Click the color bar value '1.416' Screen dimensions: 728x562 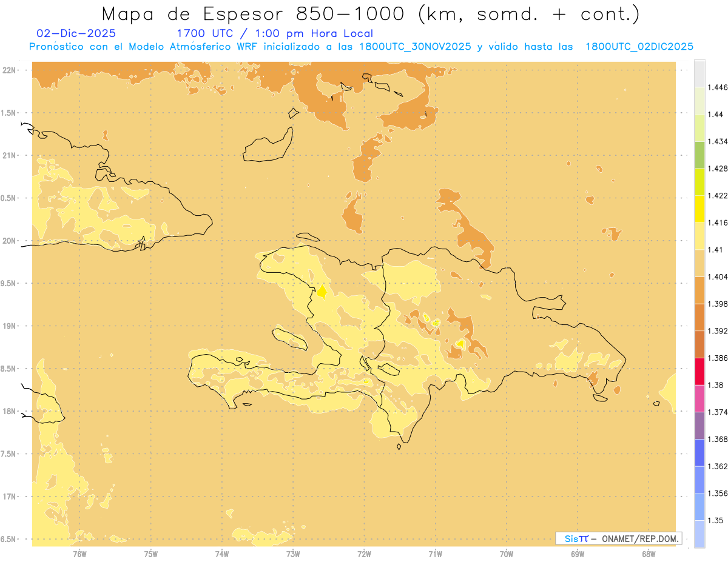[718, 222]
